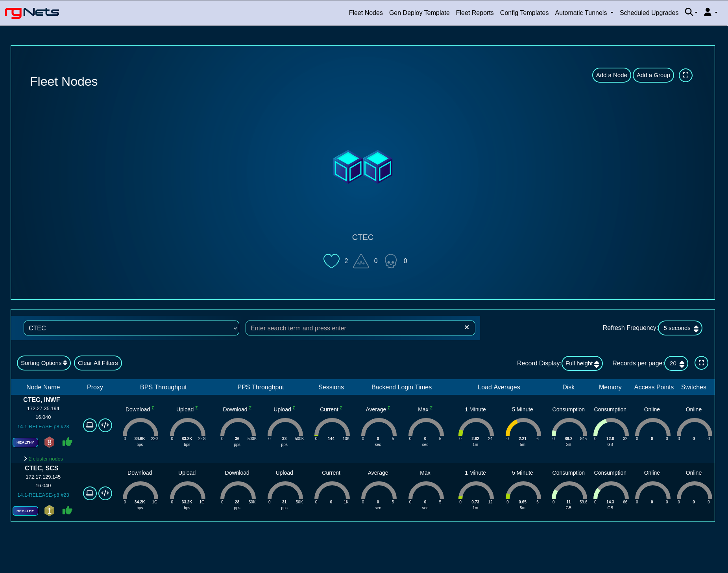Expand 2 cluster nodes under CTEC, INWF
728x573 pixels.
(x=43, y=459)
